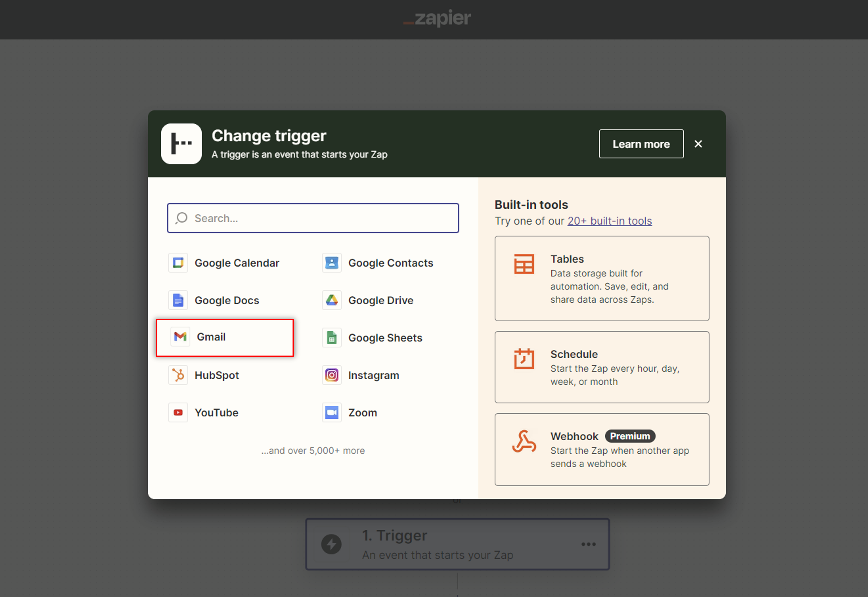Click the Instagram icon
Screen dimensions: 868x597
[331, 375]
